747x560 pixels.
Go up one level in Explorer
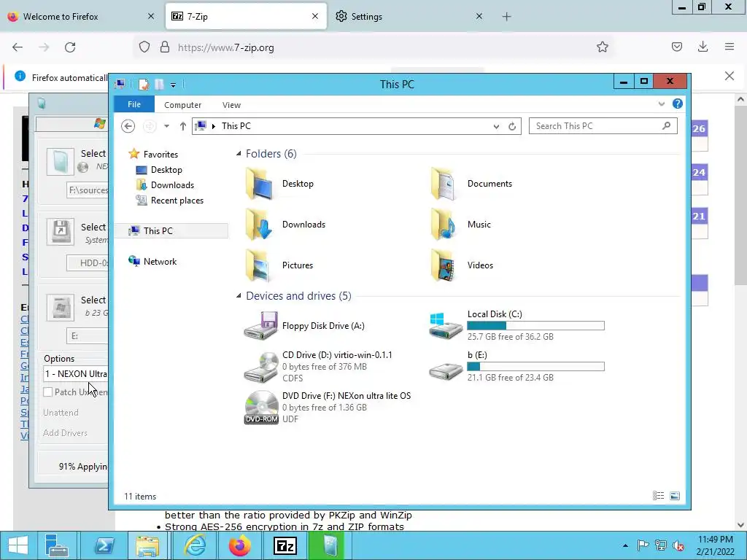point(183,126)
